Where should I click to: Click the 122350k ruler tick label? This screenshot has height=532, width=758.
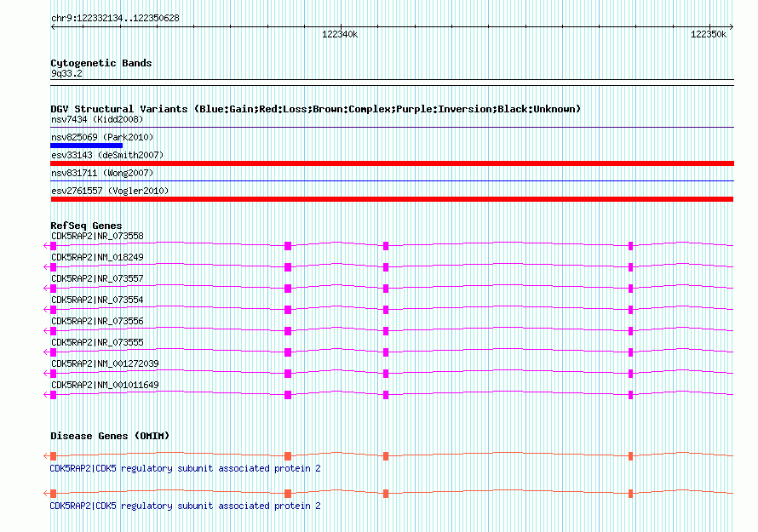709,34
